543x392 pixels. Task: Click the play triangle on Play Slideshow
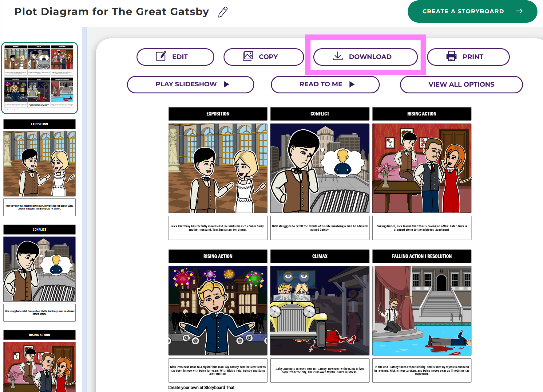click(227, 84)
